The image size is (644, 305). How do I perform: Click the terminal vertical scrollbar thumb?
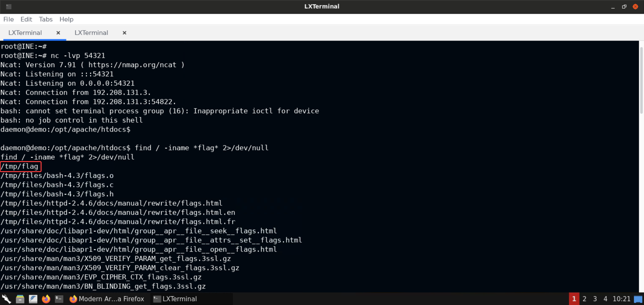point(641,80)
